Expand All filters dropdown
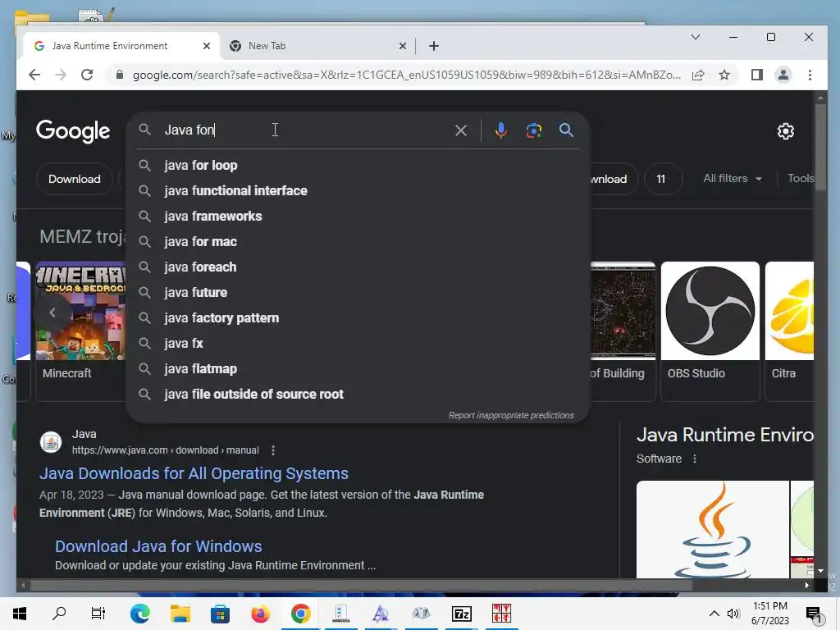The image size is (840, 630). point(733,178)
